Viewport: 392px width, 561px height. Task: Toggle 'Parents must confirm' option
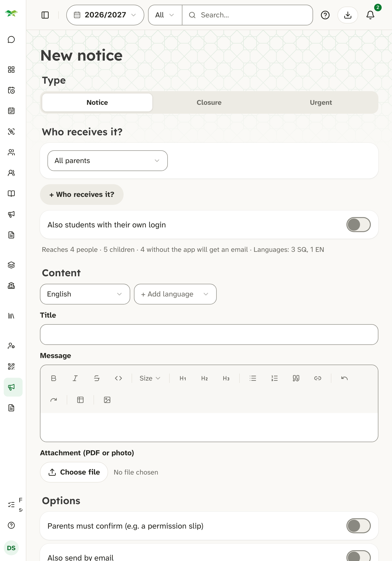[x=358, y=526]
